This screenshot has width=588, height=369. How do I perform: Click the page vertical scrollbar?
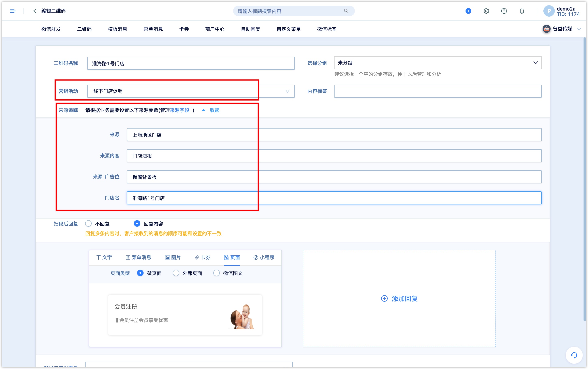click(x=584, y=179)
